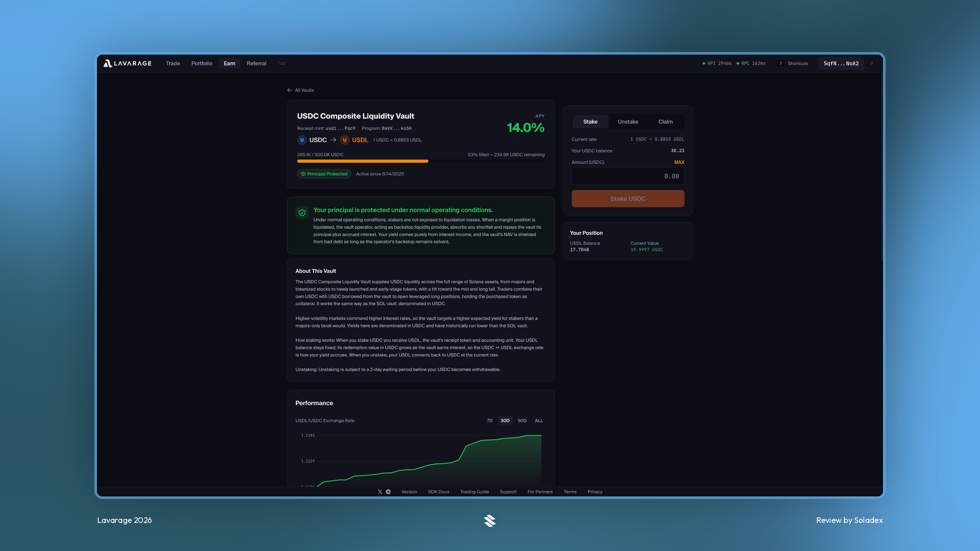Screen dimensions: 980x551
Task: Click the Principal Protected badge
Action: [324, 174]
